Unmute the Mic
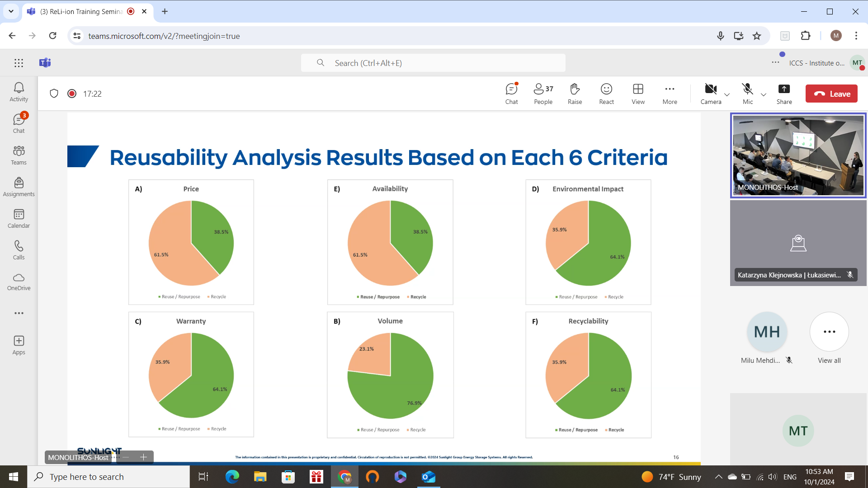The width and height of the screenshot is (868, 488). 747,94
